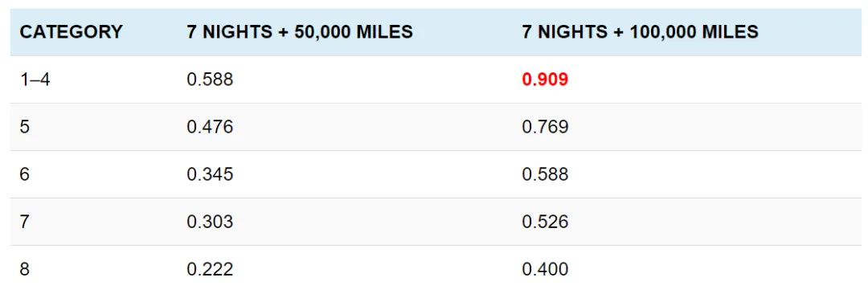The height and width of the screenshot is (298, 868).
Task: Click category 5 row label
Action: [25, 127]
